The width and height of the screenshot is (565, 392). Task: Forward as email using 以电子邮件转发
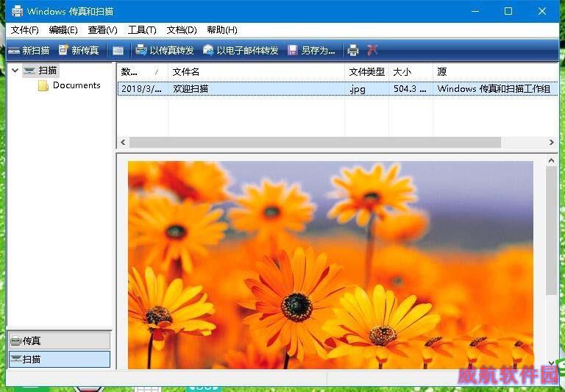coord(241,51)
